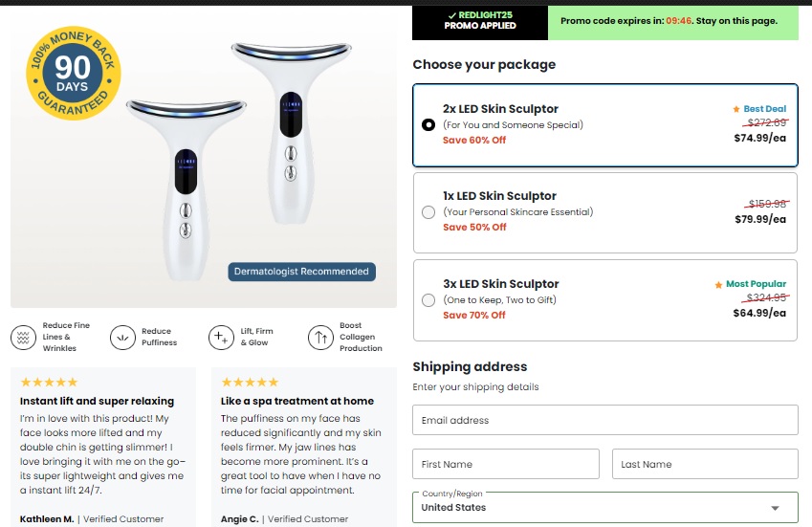Click the Last Name input field
The height and width of the screenshot is (527, 812).
point(704,464)
